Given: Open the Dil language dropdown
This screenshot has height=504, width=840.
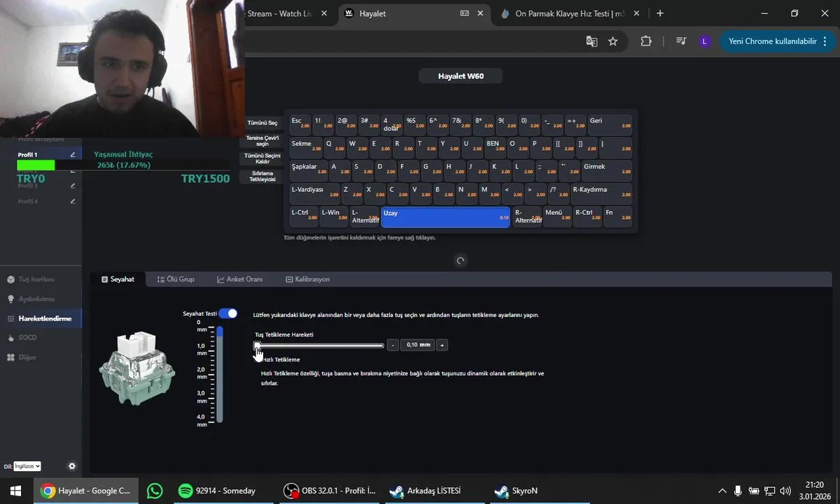Looking at the screenshot, I should [27, 466].
